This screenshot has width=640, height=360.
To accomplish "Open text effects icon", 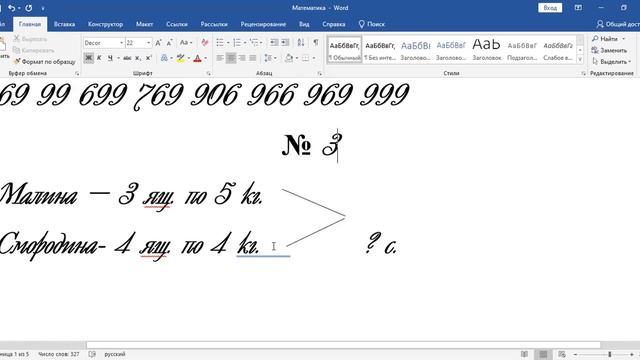I will 164,58.
